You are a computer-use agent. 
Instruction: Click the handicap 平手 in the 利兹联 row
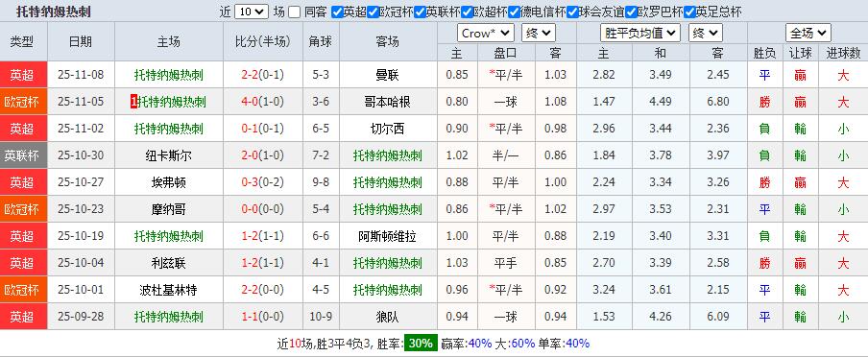505,264
